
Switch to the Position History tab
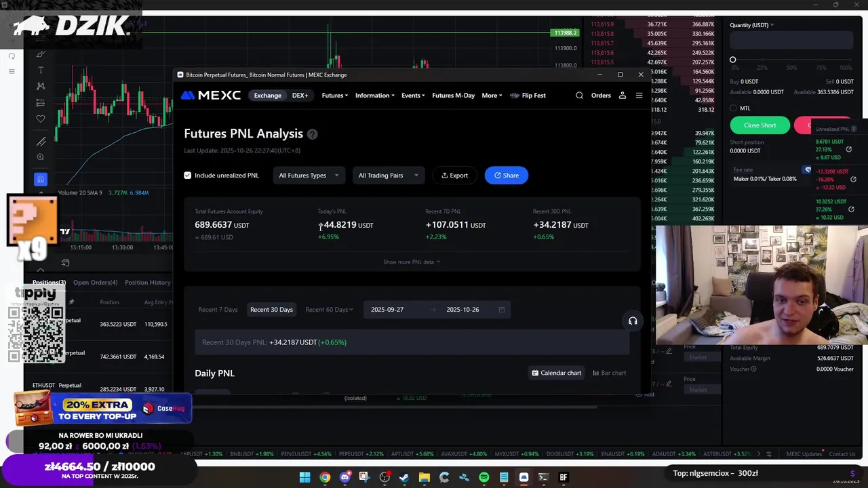[x=148, y=283]
